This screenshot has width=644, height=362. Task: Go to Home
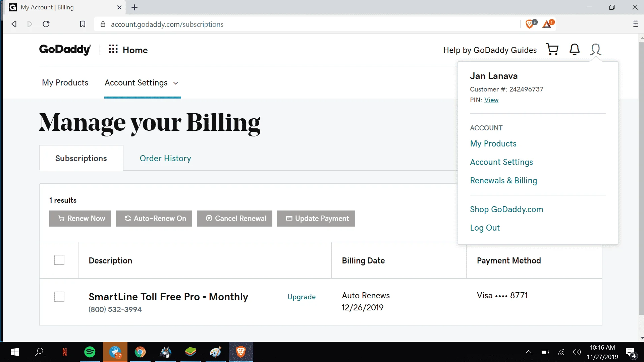[135, 50]
